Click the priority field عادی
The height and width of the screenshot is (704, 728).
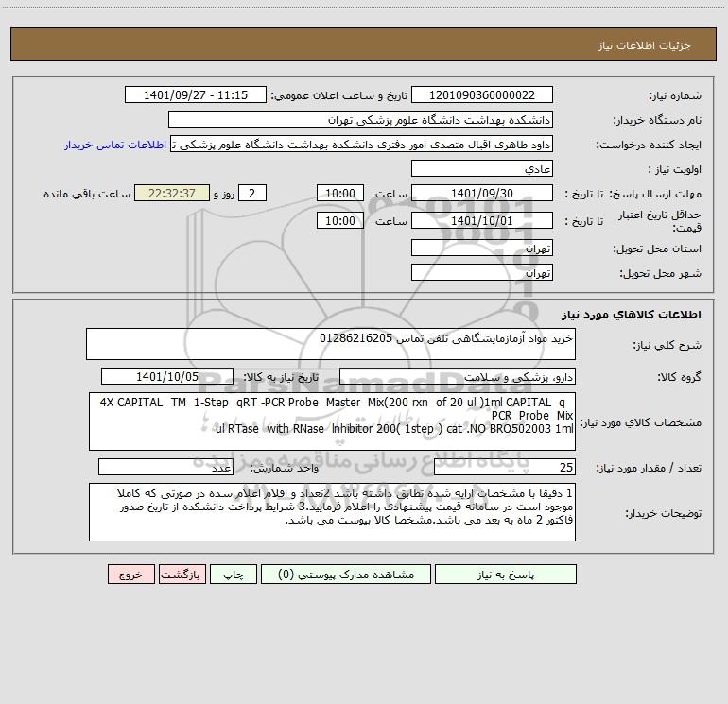[x=482, y=168]
